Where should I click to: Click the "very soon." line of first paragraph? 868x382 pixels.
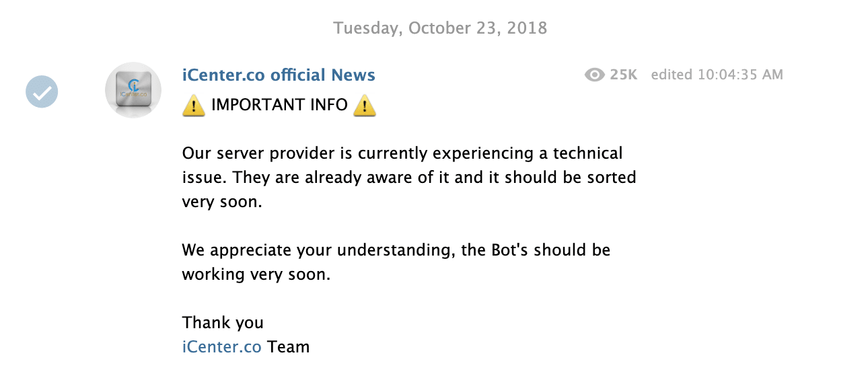pos(221,202)
